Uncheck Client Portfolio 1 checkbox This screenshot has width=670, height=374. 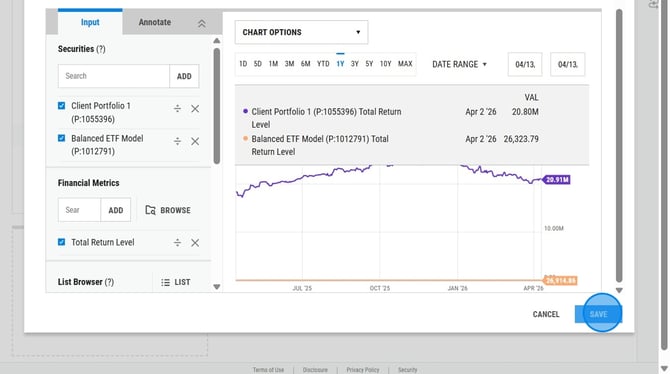pos(62,106)
